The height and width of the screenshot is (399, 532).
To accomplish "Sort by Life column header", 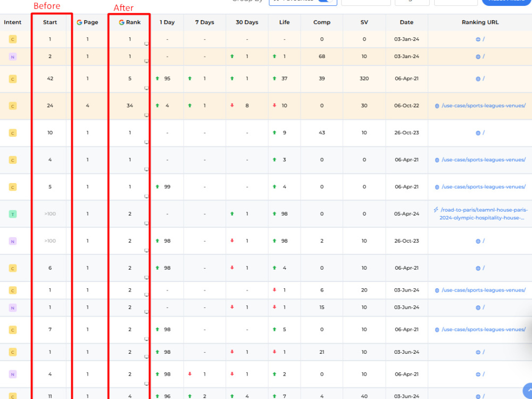I will tap(284, 22).
